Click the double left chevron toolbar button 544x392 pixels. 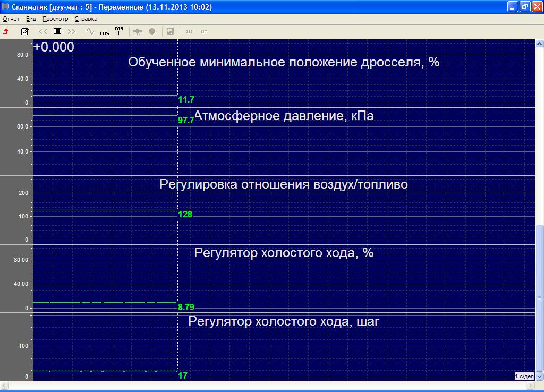[43, 31]
